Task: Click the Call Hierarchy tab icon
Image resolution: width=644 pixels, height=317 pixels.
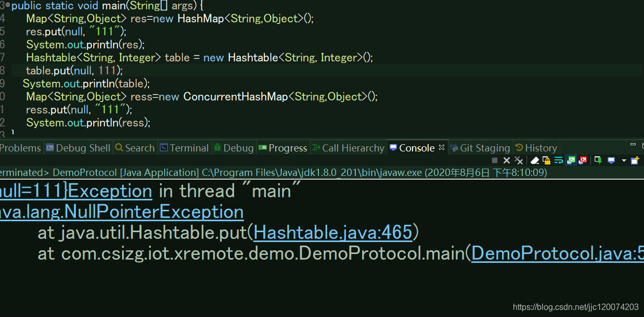Action: click(316, 148)
